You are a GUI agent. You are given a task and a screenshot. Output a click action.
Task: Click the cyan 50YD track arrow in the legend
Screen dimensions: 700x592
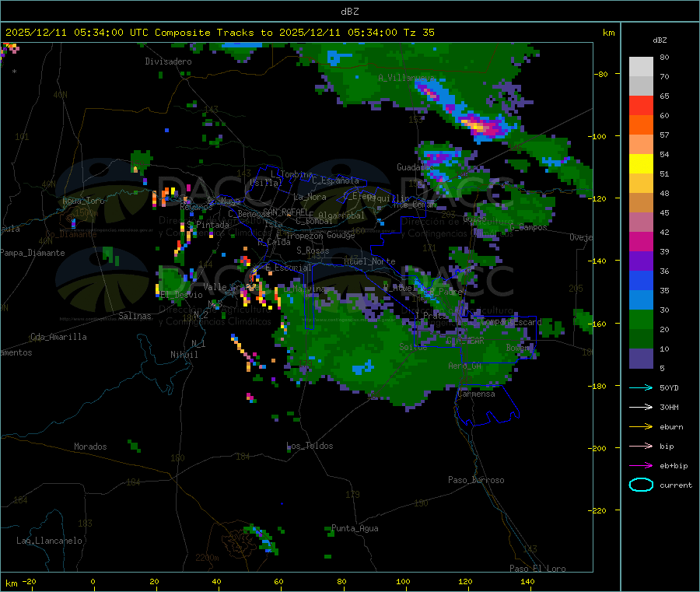click(641, 387)
